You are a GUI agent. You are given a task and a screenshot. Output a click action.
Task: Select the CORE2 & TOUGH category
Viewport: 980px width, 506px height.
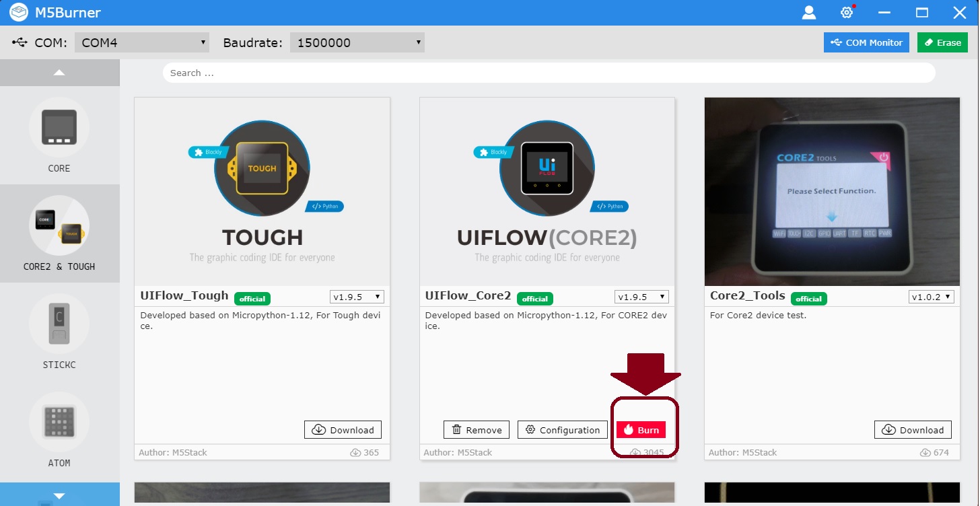point(59,233)
